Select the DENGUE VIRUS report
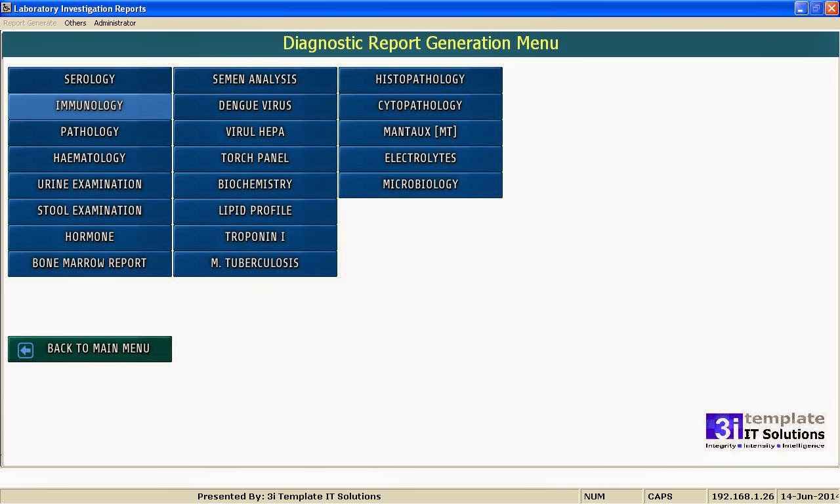This screenshot has width=840, height=504. 255,106
